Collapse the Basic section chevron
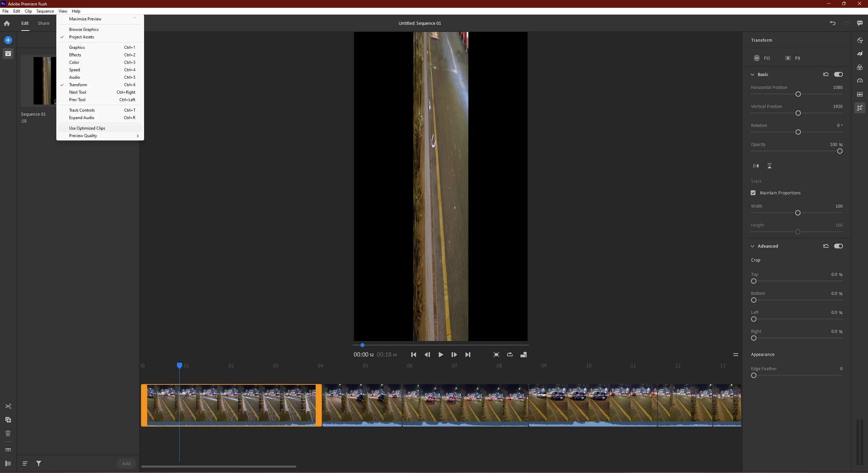 [x=752, y=74]
